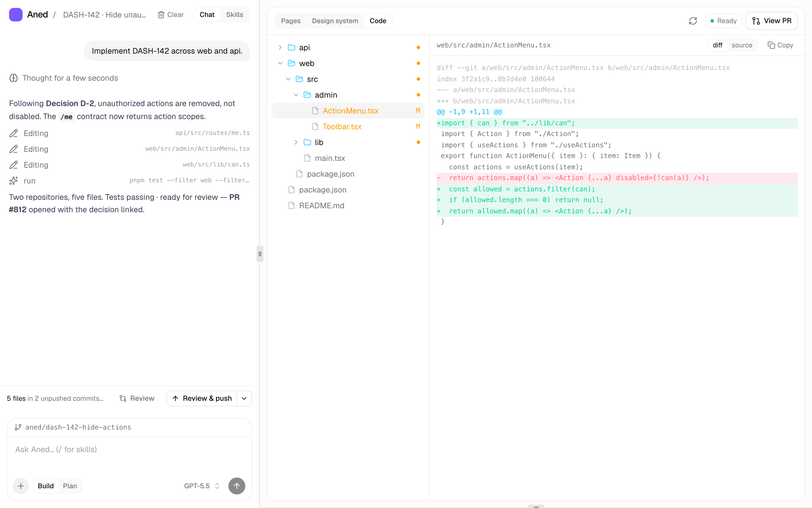Switch to Plan mode
This screenshot has width=812, height=508.
click(x=70, y=486)
